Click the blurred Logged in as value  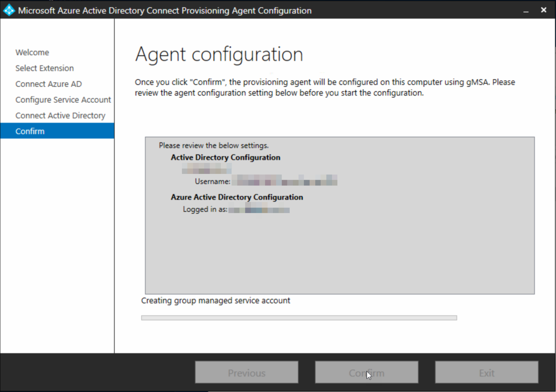pyautogui.click(x=259, y=209)
